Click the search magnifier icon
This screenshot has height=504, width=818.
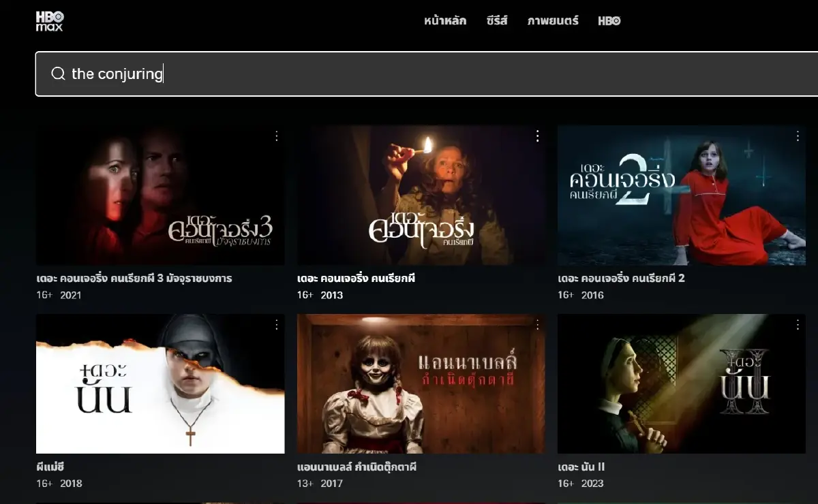tap(58, 74)
